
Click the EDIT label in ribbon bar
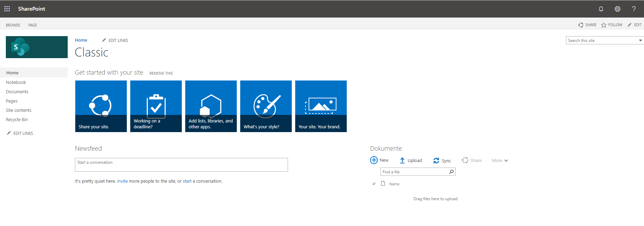[638, 25]
